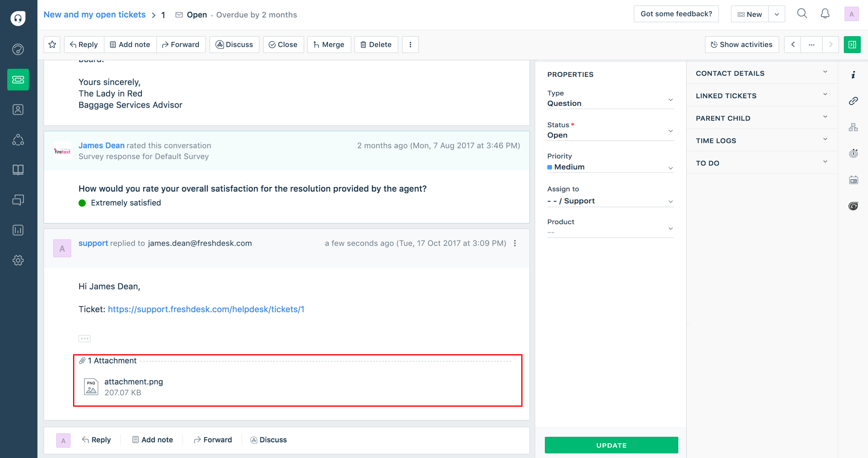Expand the Linked Tickets section
The image size is (868, 458).
762,96
